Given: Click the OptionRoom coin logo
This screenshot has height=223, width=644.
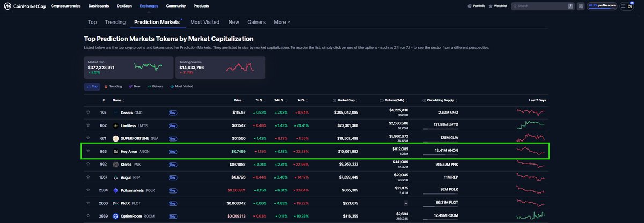Looking at the screenshot, I should [x=115, y=216].
